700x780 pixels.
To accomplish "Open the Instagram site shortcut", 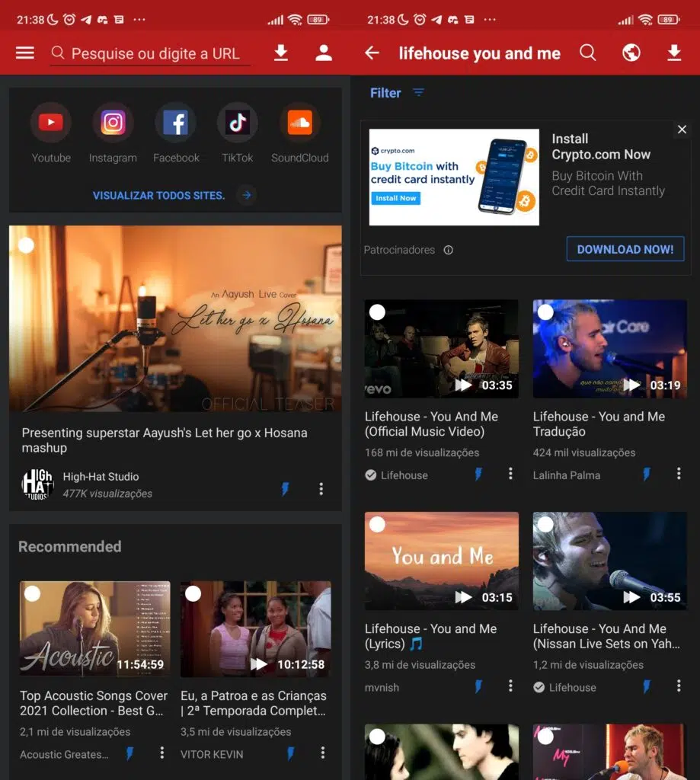I will (113, 122).
